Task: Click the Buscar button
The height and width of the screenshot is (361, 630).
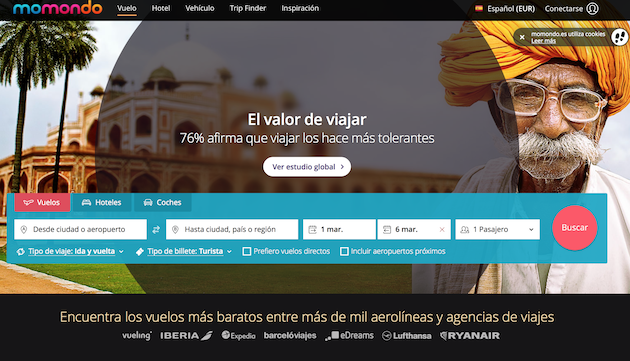Action: (x=575, y=228)
